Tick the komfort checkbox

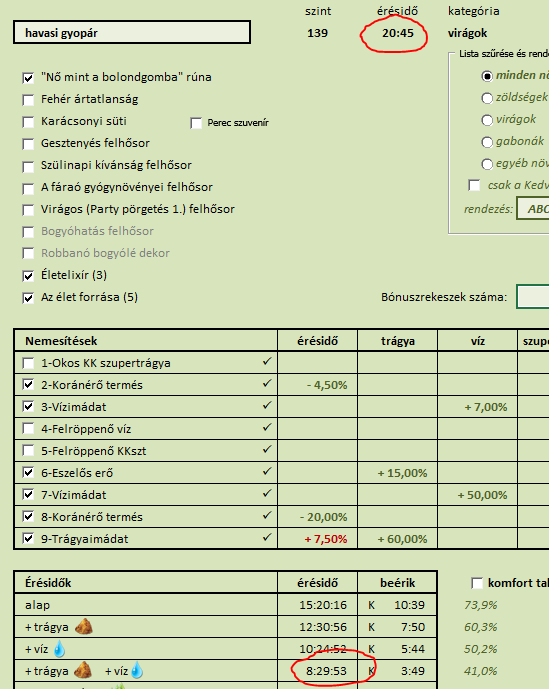477,583
